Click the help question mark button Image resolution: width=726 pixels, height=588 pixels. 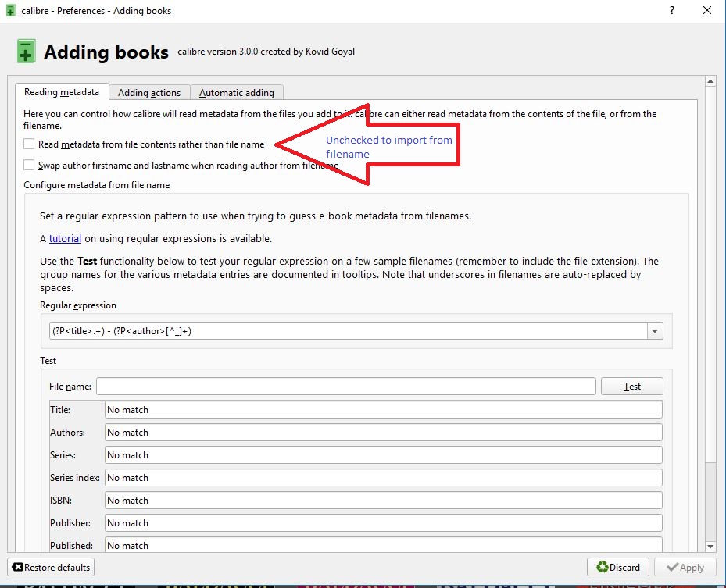[672, 10]
